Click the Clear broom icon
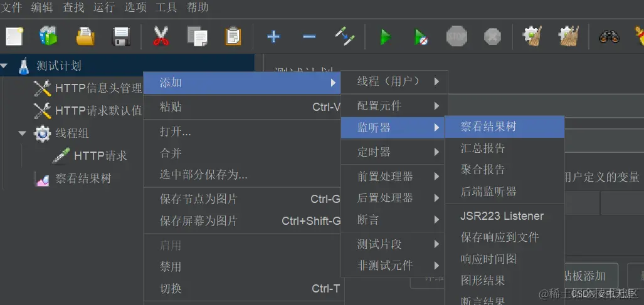 (532, 36)
